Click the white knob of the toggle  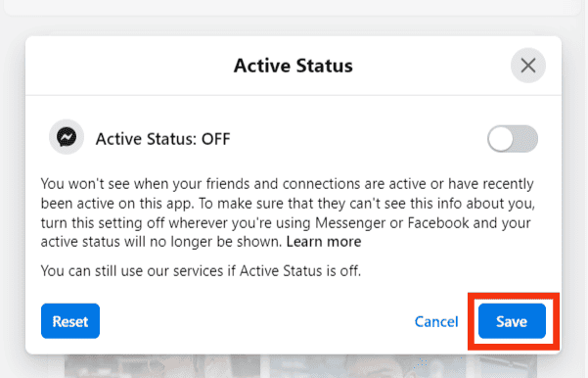pyautogui.click(x=501, y=139)
